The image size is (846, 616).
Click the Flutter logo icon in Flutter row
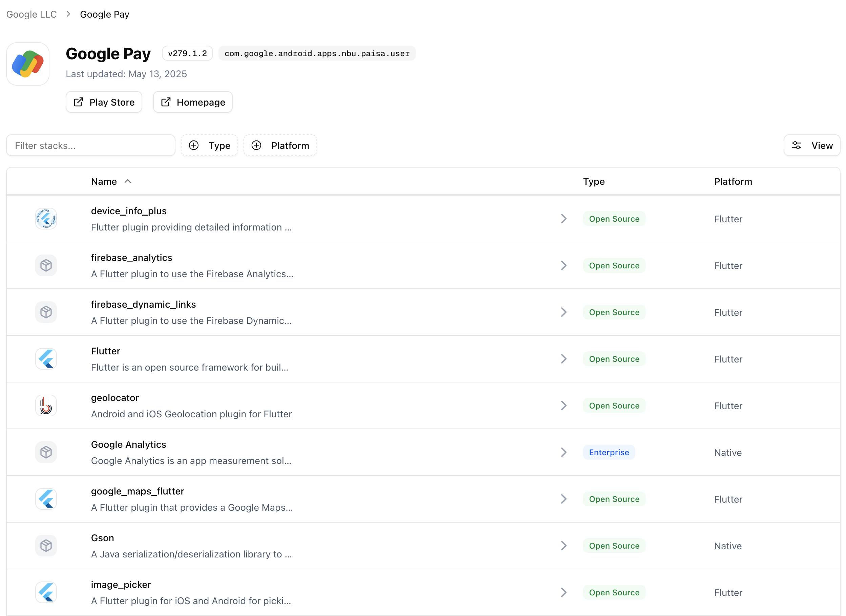[x=46, y=359]
